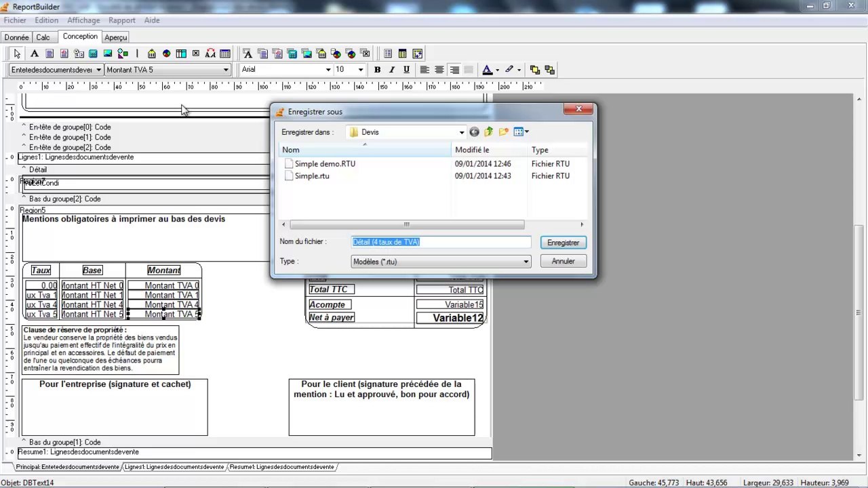
Task: Choose the pie chart component tool
Action: tap(166, 54)
